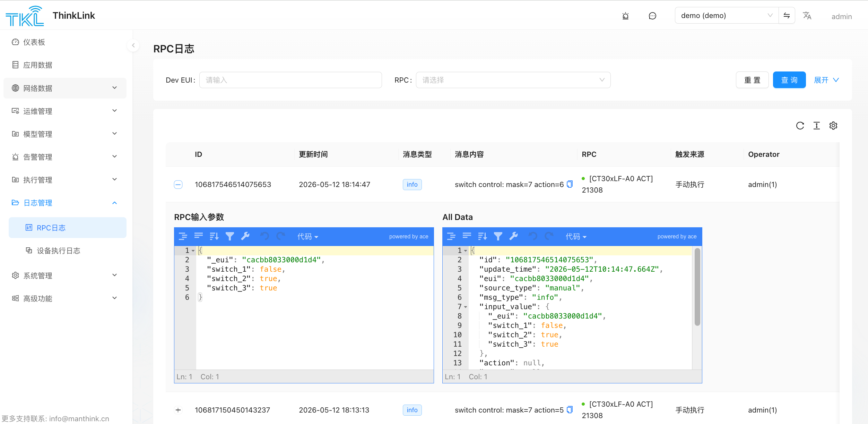The height and width of the screenshot is (424, 868).
Task: Collapse the sidebar with the arrow handle
Action: (x=133, y=45)
